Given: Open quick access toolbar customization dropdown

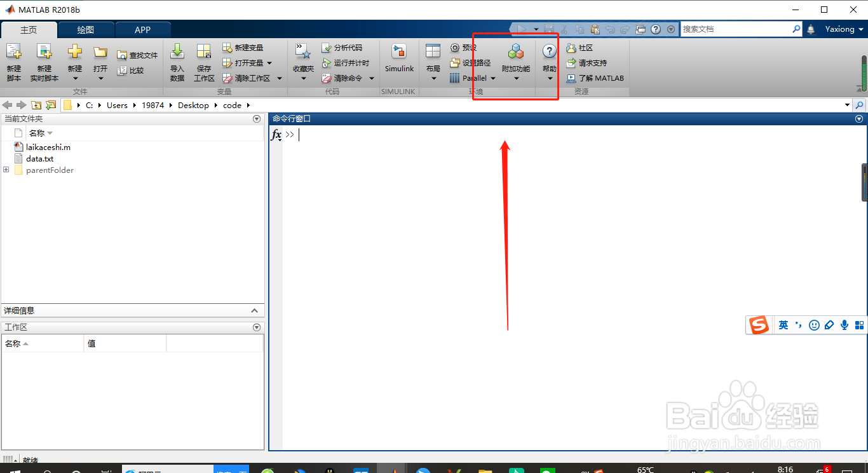Looking at the screenshot, I should pos(671,29).
